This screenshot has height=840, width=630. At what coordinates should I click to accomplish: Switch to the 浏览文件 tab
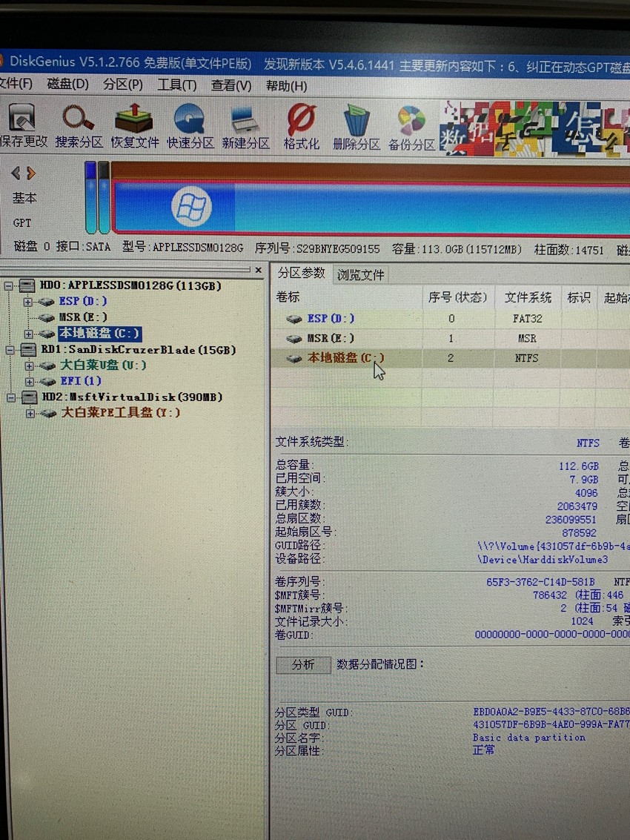coord(360,275)
